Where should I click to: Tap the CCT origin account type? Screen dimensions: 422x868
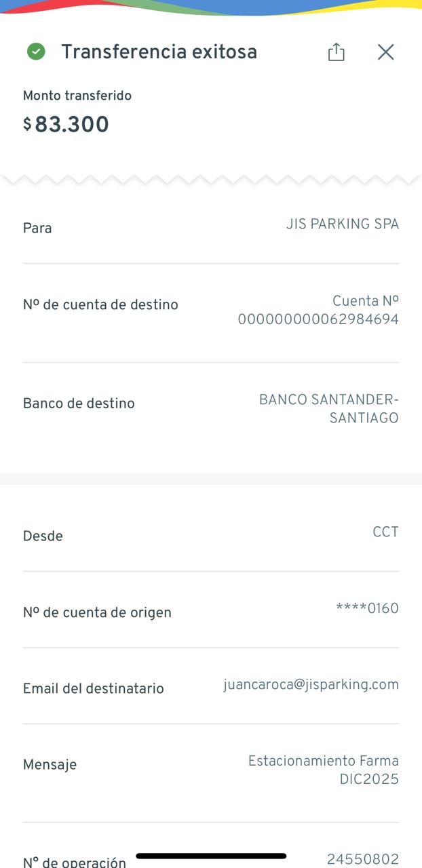(x=385, y=532)
